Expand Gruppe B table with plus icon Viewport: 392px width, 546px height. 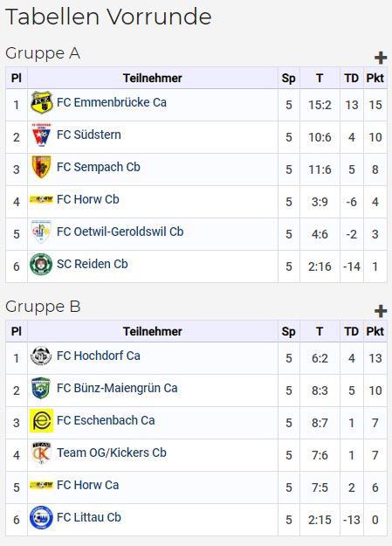[x=381, y=311]
